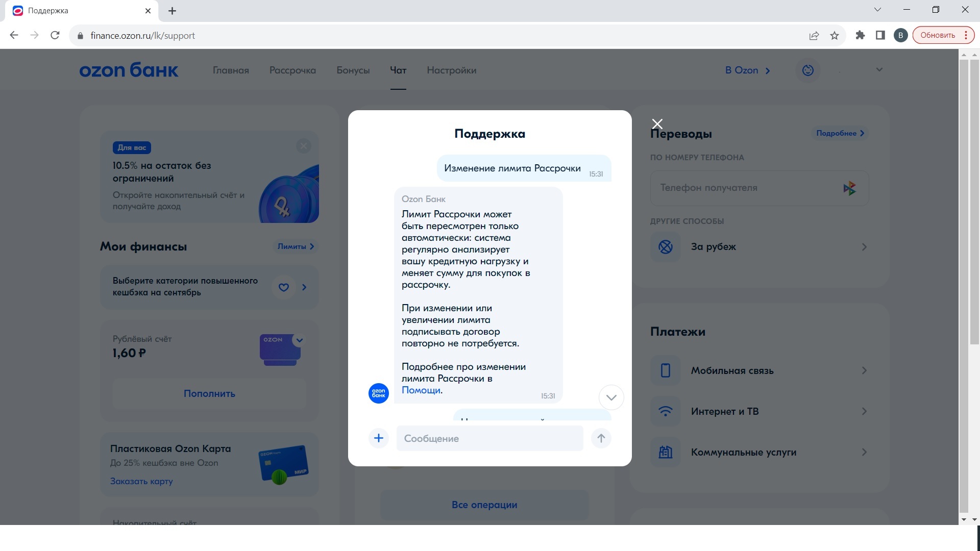Click the Все операции button
This screenshot has width=980, height=551.
click(x=484, y=505)
